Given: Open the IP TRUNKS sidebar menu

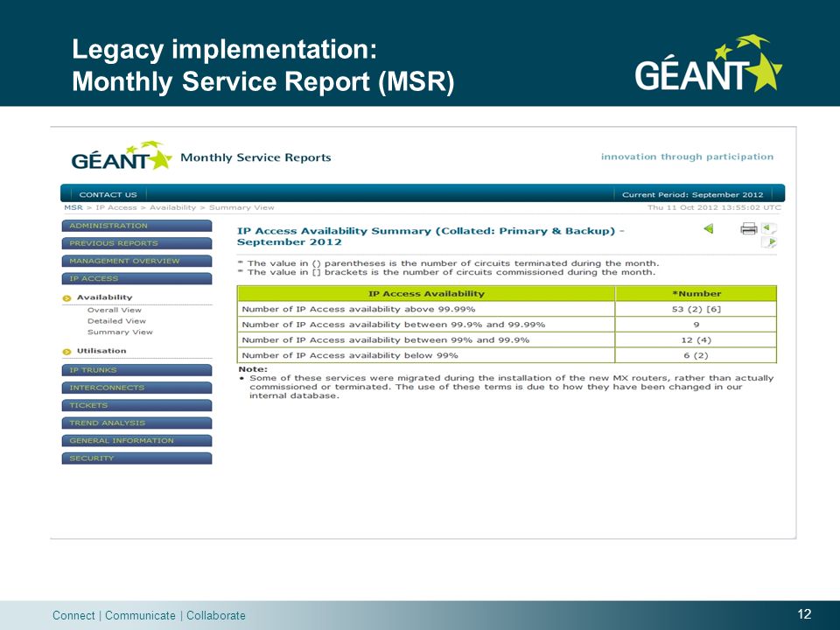Looking at the screenshot, I should tap(136, 370).
